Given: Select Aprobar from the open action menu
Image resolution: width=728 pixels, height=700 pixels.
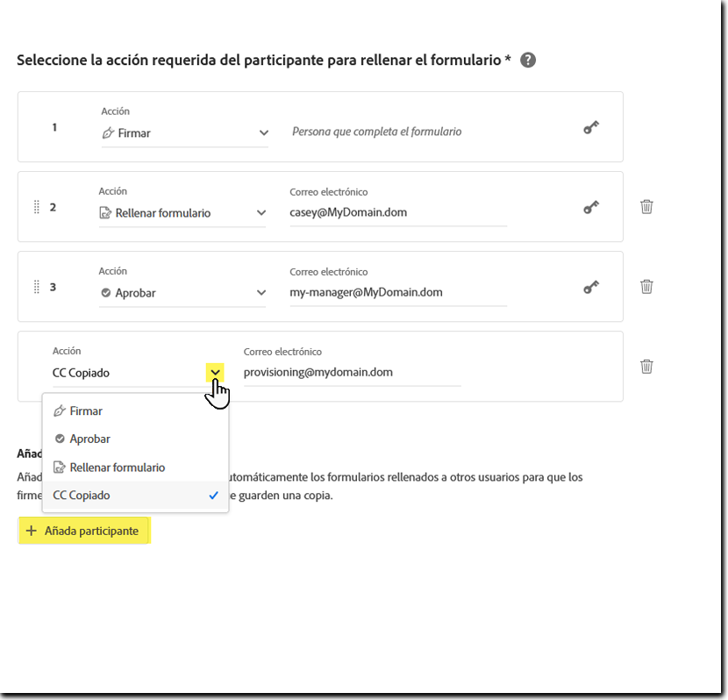Looking at the screenshot, I should (x=89, y=439).
